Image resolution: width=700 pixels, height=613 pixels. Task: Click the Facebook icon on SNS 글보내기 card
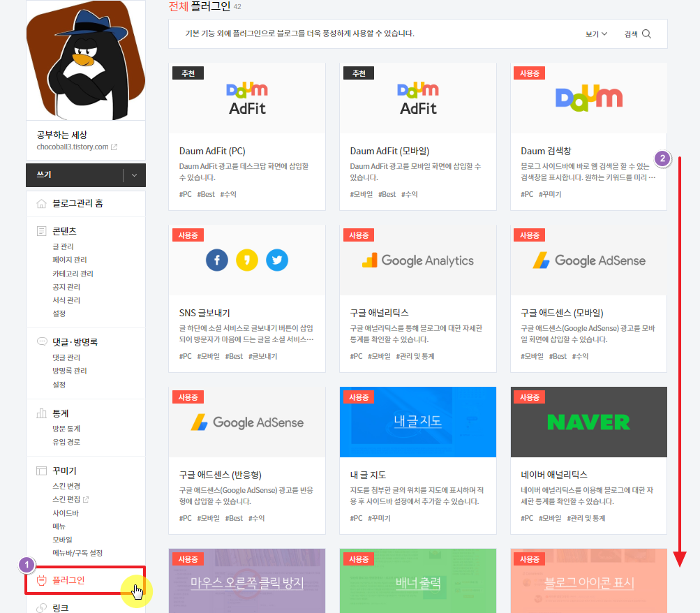(217, 260)
